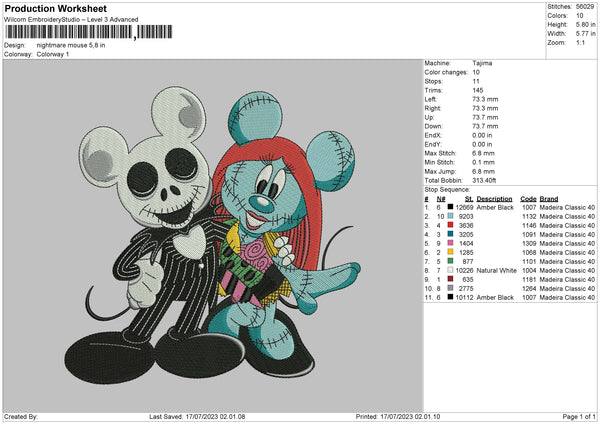Pick the green swatch beside 877 stitches
This screenshot has width=600, height=424.
[x=450, y=261]
